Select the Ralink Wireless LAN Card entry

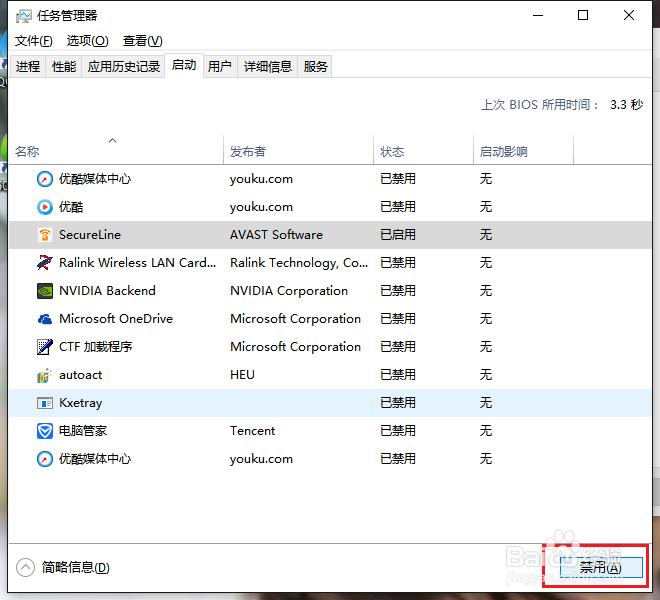(x=138, y=263)
